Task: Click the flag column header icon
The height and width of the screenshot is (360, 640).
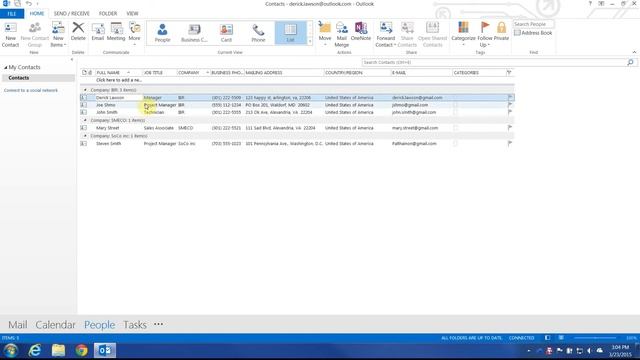Action: coord(509,73)
